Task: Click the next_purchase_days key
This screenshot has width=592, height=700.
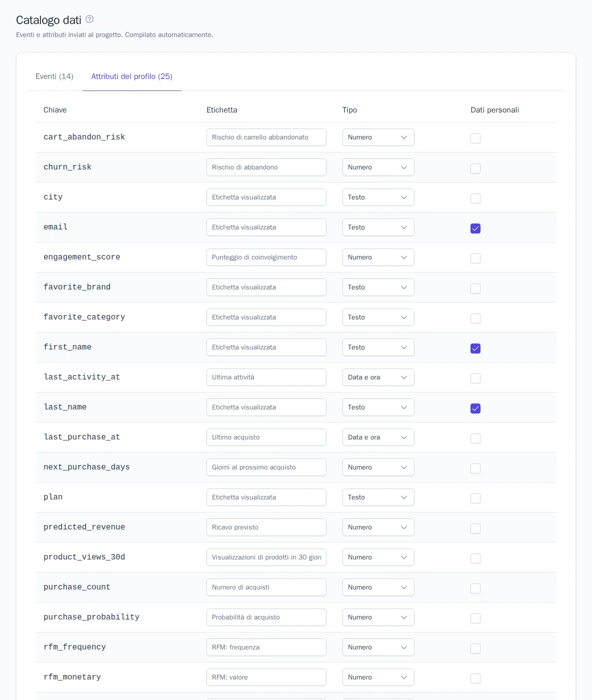Action: pyautogui.click(x=86, y=467)
